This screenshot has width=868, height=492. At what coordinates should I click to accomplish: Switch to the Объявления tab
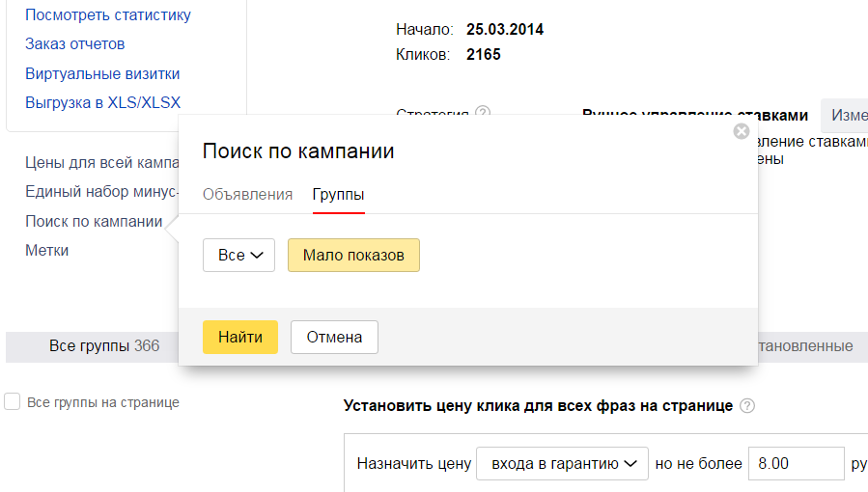[x=247, y=195]
